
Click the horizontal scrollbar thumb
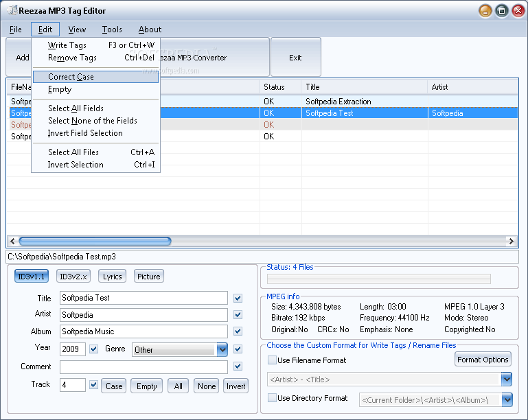tap(95, 241)
